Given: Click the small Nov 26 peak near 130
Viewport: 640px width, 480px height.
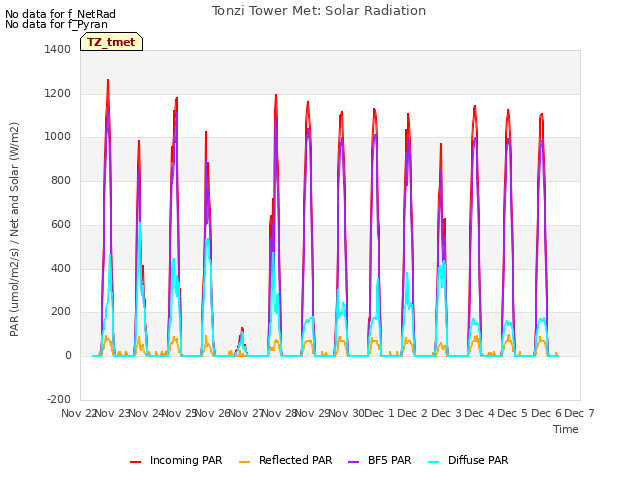Looking at the screenshot, I should point(242,329).
